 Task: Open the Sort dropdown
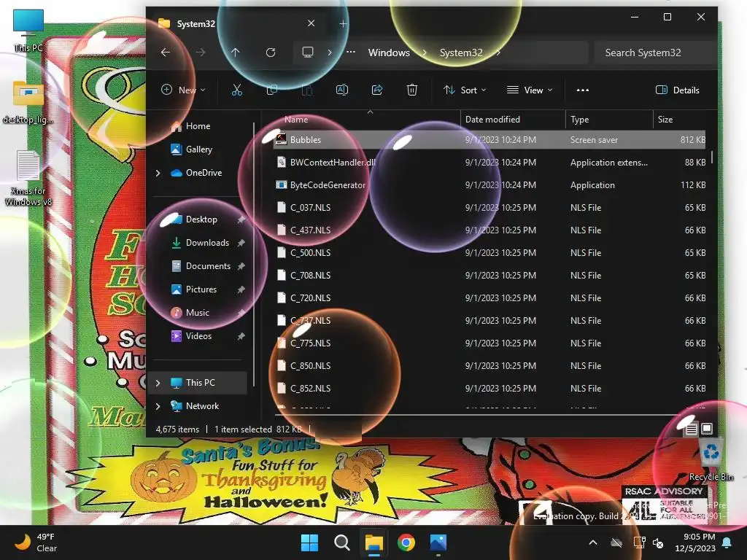(x=465, y=90)
